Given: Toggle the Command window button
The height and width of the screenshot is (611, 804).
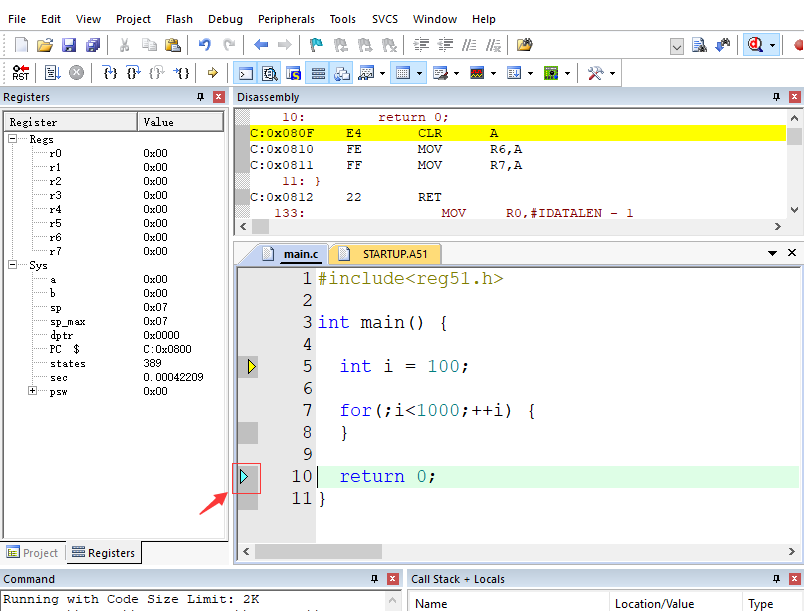Looking at the screenshot, I should 246,73.
